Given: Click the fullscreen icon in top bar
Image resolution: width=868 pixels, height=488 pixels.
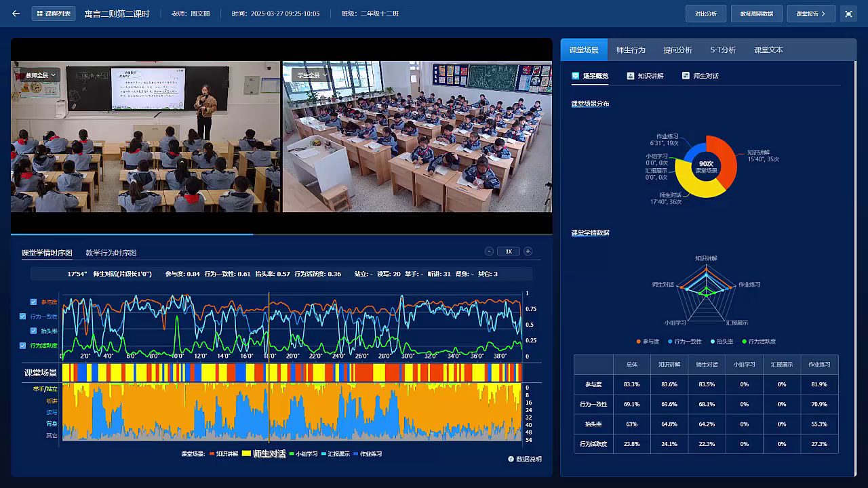Looking at the screenshot, I should point(848,14).
